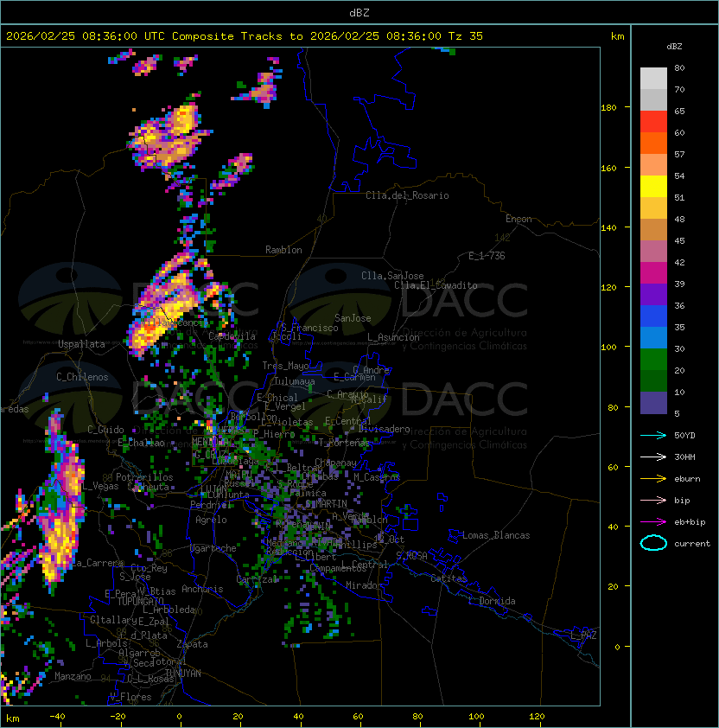The image size is (719, 728).
Task: Select yellow legend swatch between 54 and 51
Action: (x=653, y=187)
